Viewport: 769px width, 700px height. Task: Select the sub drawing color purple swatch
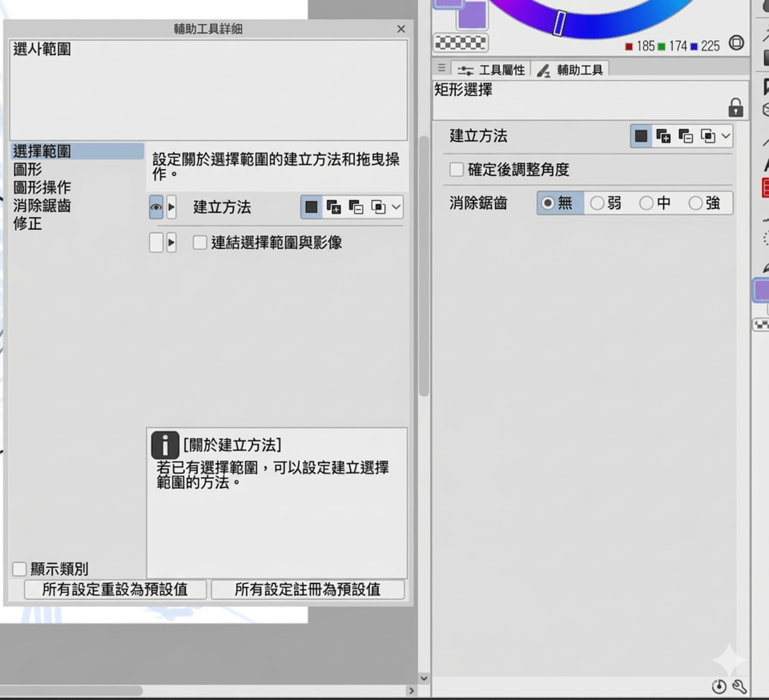(x=472, y=15)
